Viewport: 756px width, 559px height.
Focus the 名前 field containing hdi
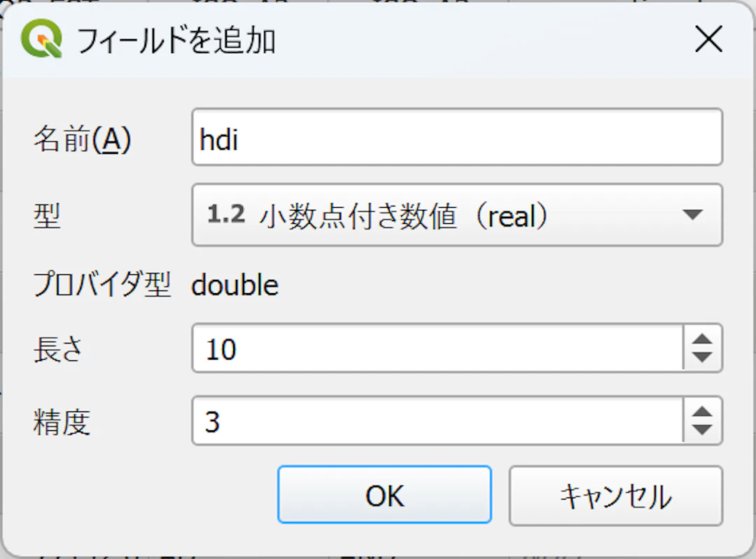click(x=456, y=137)
